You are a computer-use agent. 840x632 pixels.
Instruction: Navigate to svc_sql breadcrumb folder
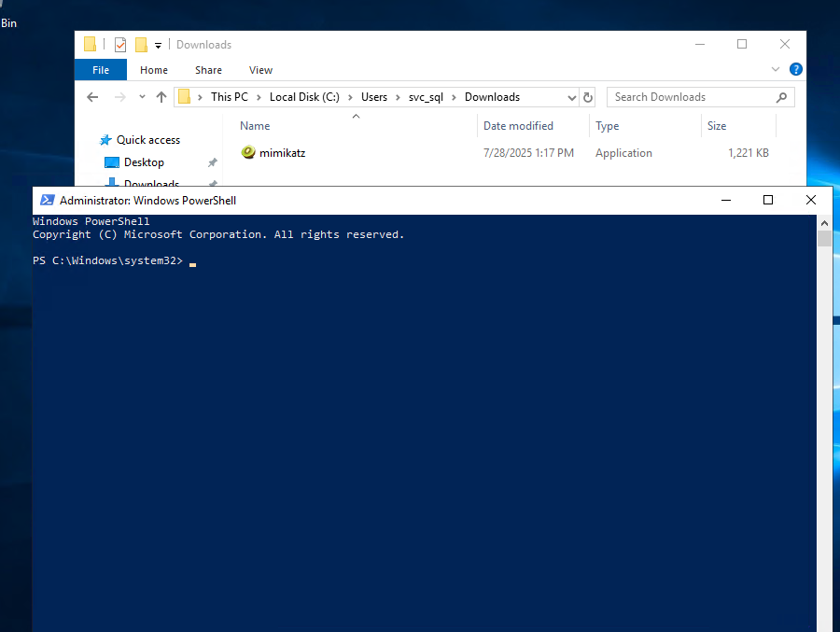(x=426, y=97)
